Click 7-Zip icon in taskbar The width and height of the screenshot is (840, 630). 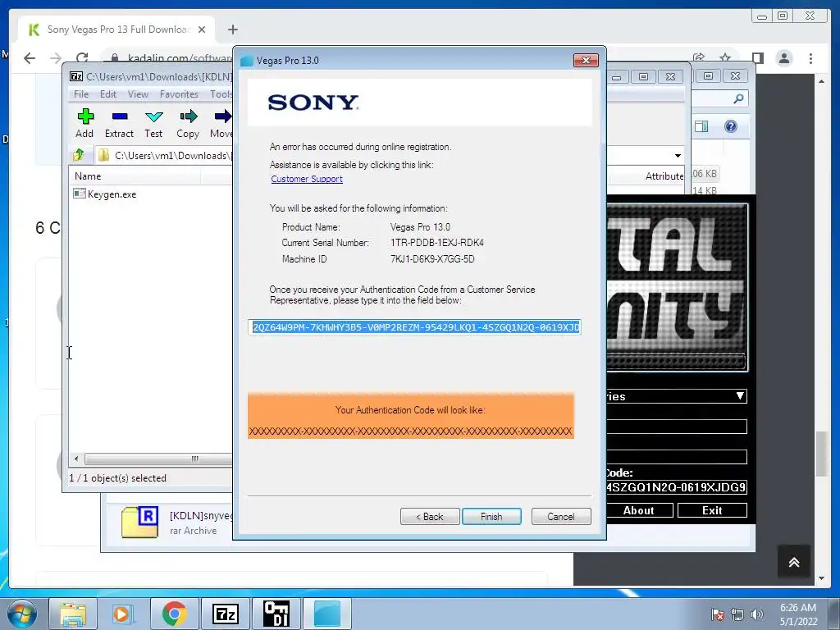(x=225, y=614)
